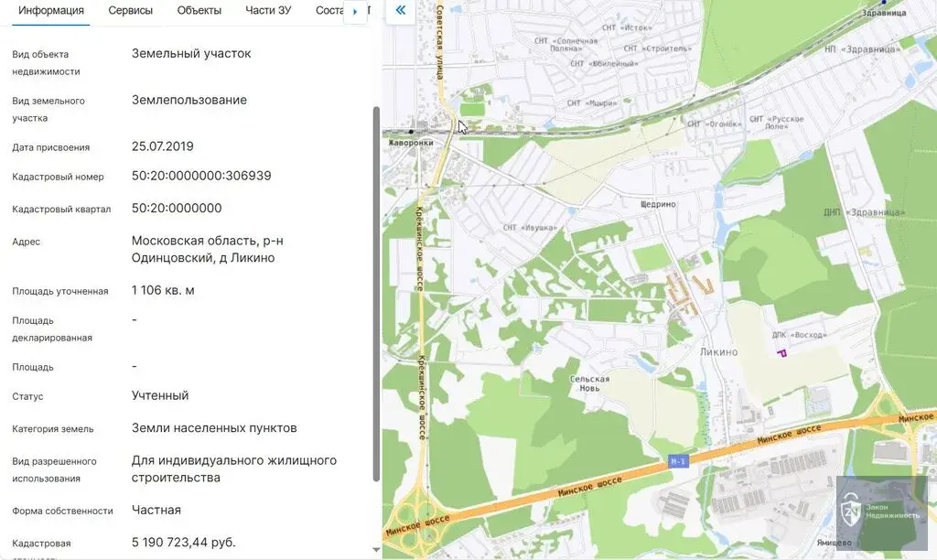Click the cadastral value 5 190 723,44 руб.

click(184, 543)
